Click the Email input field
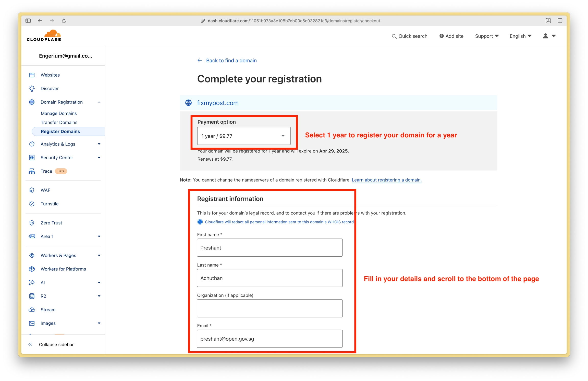This screenshot has width=588, height=381. tap(270, 339)
